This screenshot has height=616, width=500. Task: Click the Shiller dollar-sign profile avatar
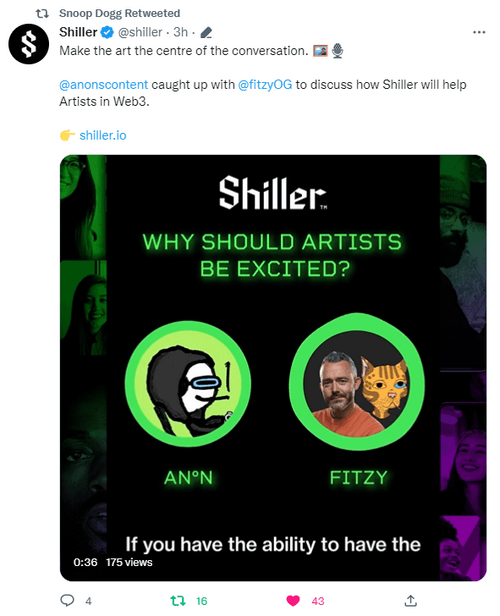pos(29,44)
